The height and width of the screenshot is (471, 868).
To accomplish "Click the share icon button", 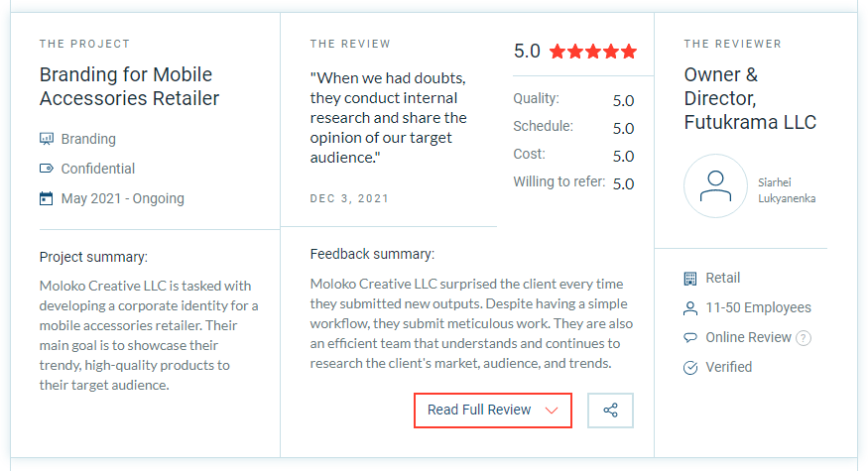I will pyautogui.click(x=610, y=411).
